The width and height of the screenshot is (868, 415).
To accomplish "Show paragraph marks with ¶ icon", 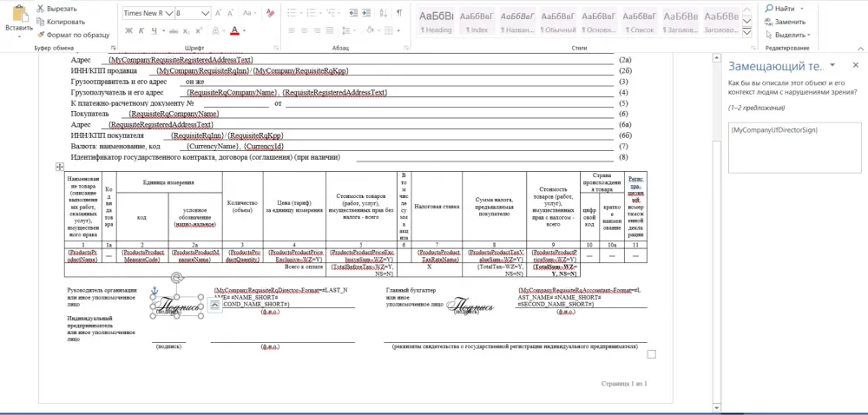I will pos(399,13).
